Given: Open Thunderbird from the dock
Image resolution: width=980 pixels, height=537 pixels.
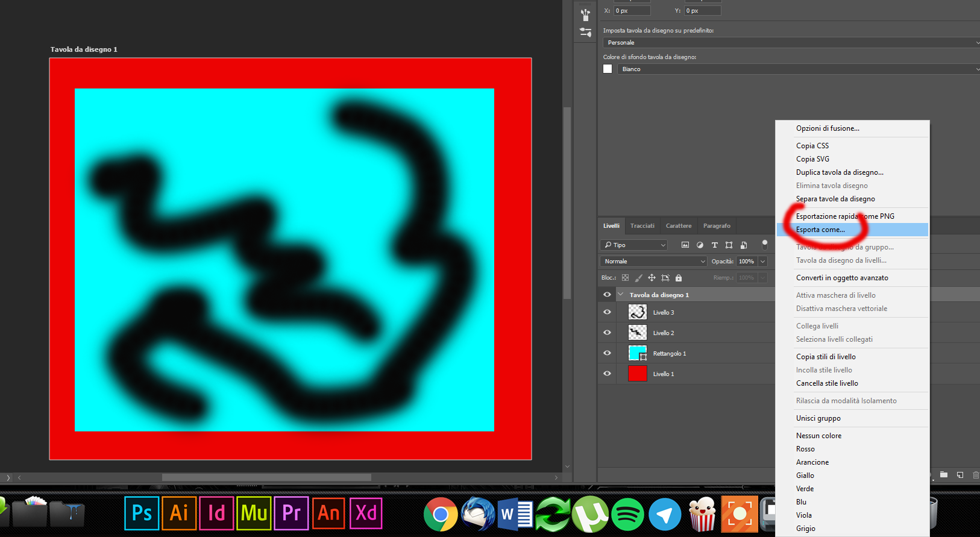Looking at the screenshot, I should 478,514.
